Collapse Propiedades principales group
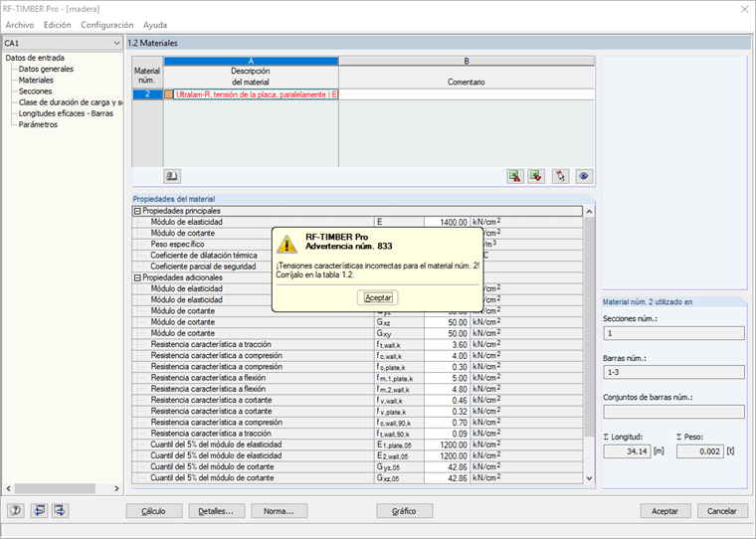Image resolution: width=756 pixels, height=539 pixels. point(137,211)
